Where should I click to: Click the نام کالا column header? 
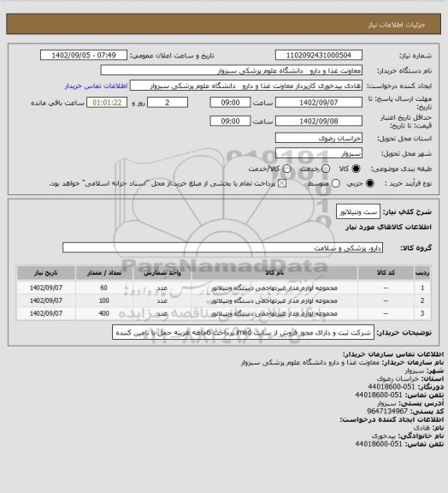click(x=274, y=272)
